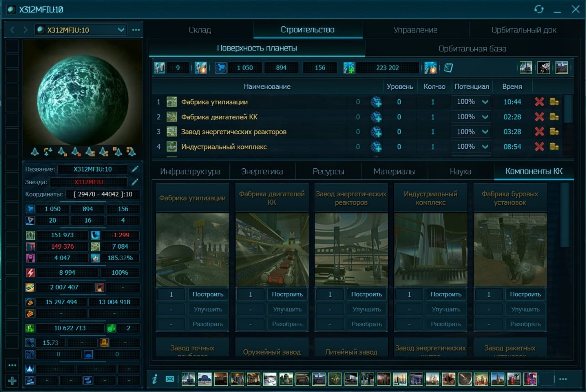Open the notes sheet icon in toolbar

(x=448, y=68)
